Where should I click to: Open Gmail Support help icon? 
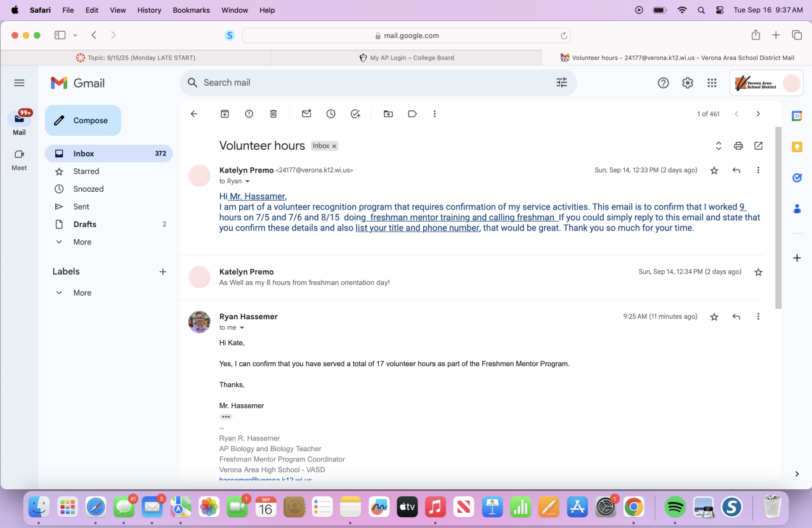tap(664, 82)
